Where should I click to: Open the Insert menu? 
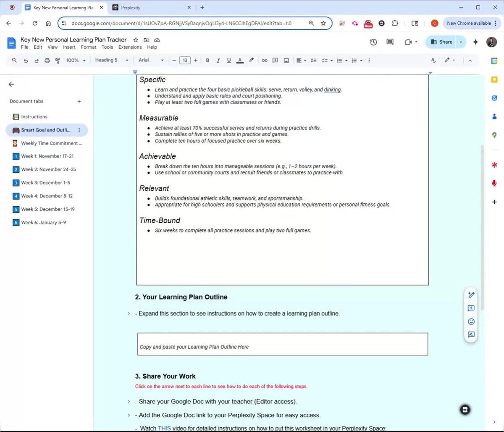(x=69, y=47)
